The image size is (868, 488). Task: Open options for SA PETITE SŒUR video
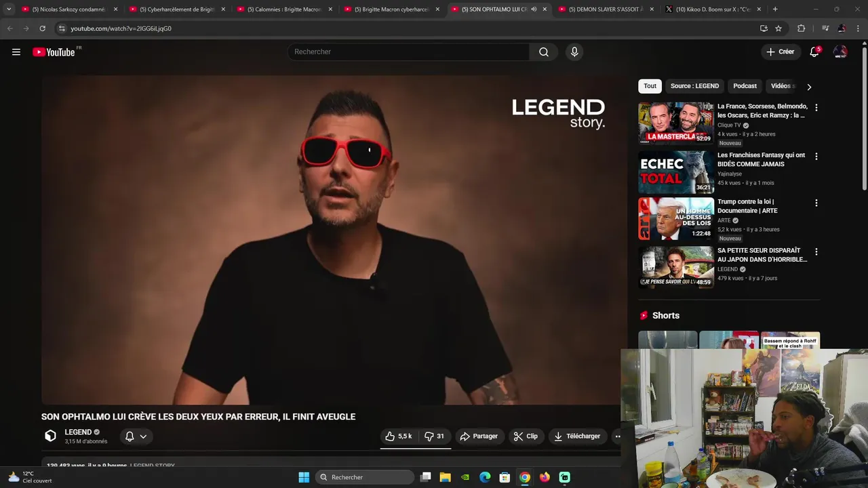(x=816, y=252)
